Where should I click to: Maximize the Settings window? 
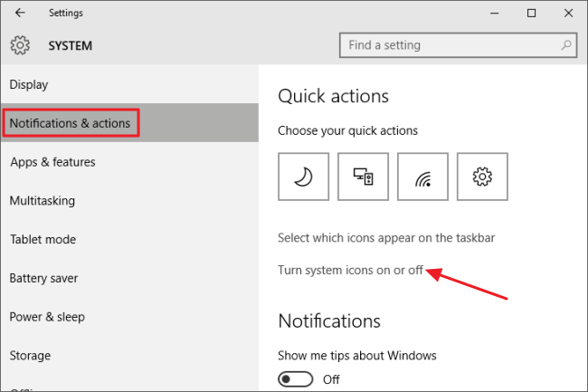pos(531,14)
